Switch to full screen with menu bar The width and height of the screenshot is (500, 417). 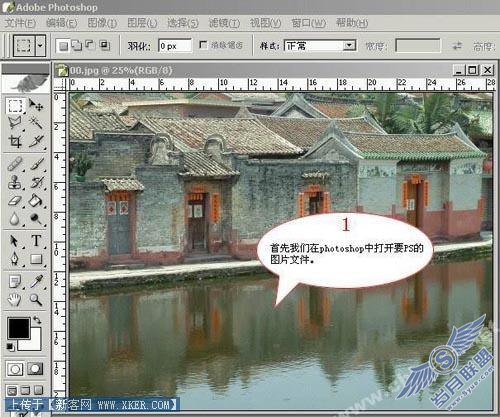(x=25, y=390)
